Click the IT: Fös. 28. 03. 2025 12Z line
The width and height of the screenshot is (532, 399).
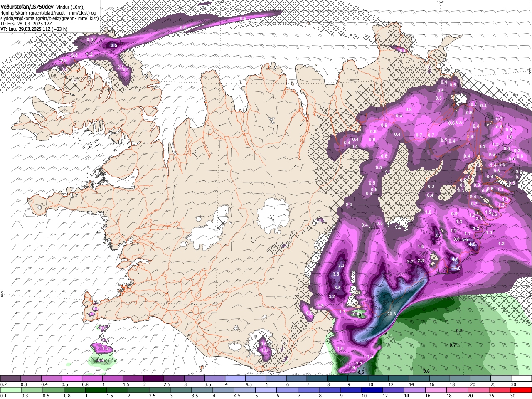(x=27, y=24)
